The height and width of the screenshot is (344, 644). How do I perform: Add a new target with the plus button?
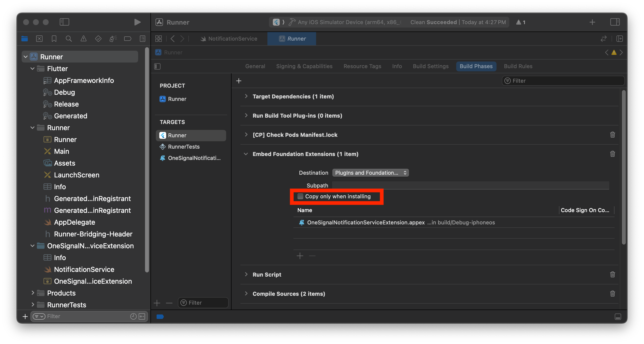click(x=157, y=303)
